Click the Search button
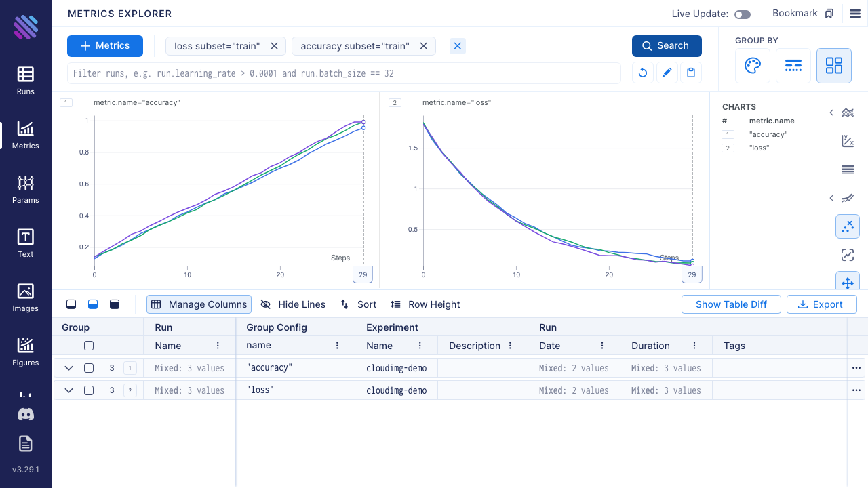Image resolution: width=868 pixels, height=488 pixels. coord(667,46)
